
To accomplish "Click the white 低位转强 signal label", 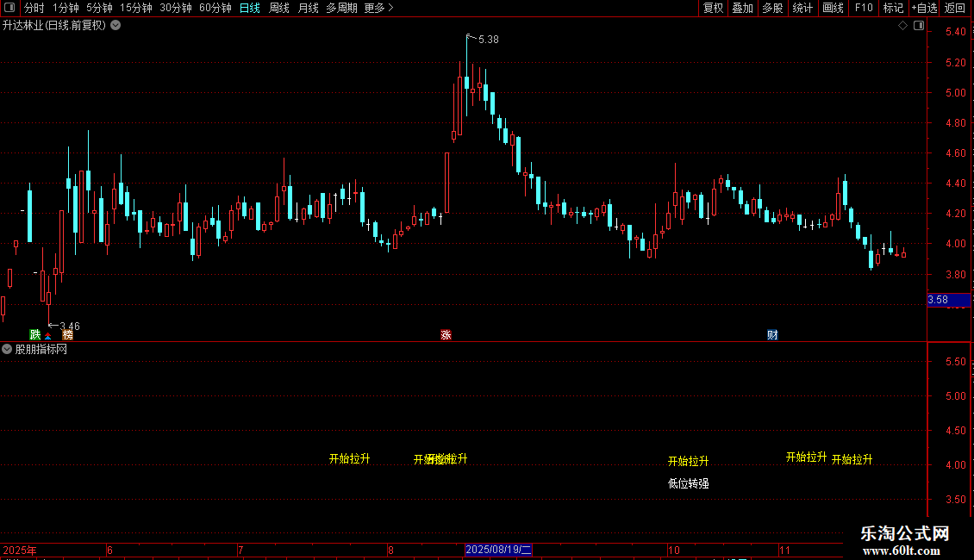I will 688,483.
